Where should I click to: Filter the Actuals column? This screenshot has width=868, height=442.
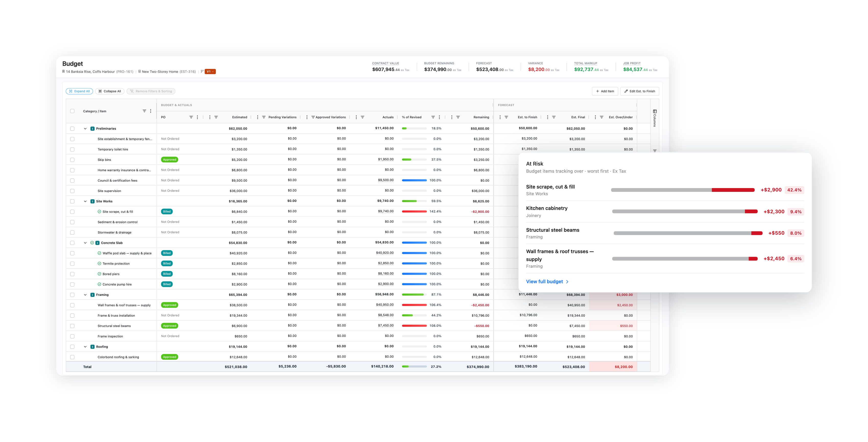pyautogui.click(x=363, y=117)
